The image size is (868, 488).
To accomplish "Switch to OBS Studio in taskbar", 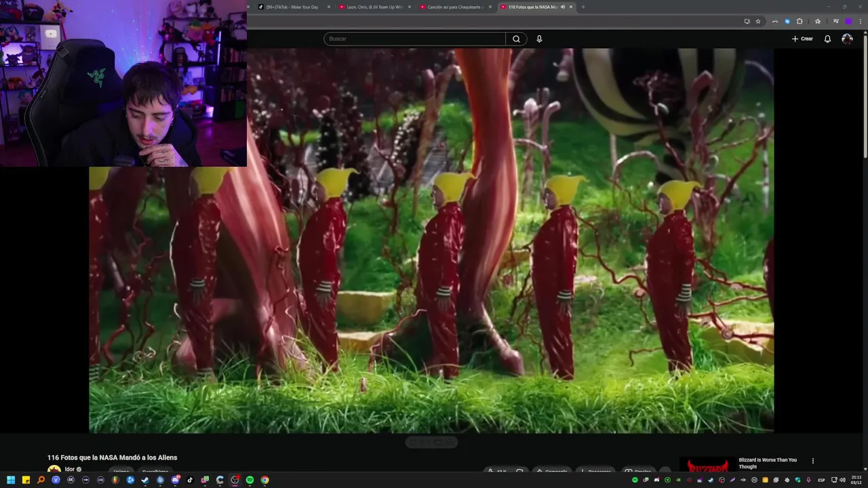I will click(x=235, y=480).
